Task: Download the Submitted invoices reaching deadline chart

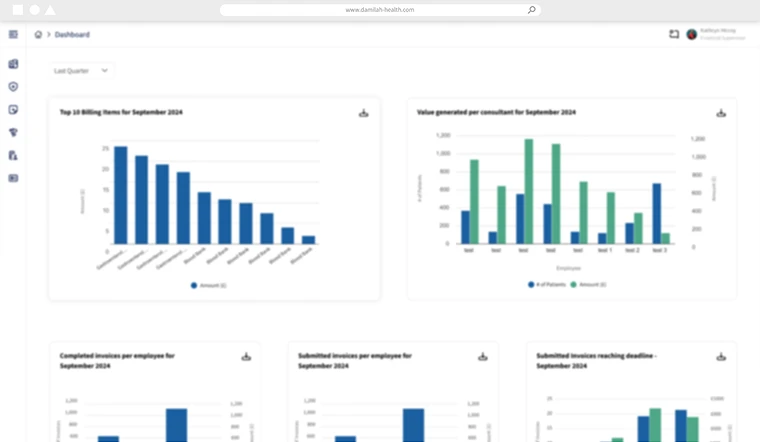Action: click(721, 357)
